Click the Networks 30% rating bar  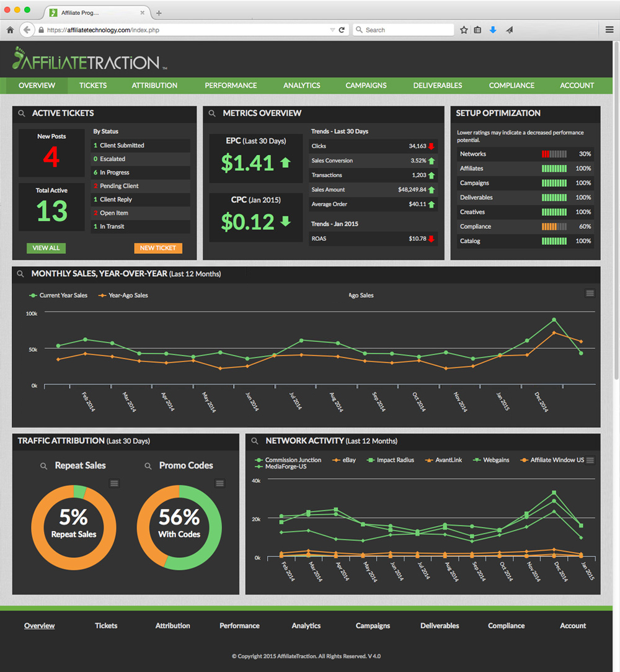coord(554,154)
